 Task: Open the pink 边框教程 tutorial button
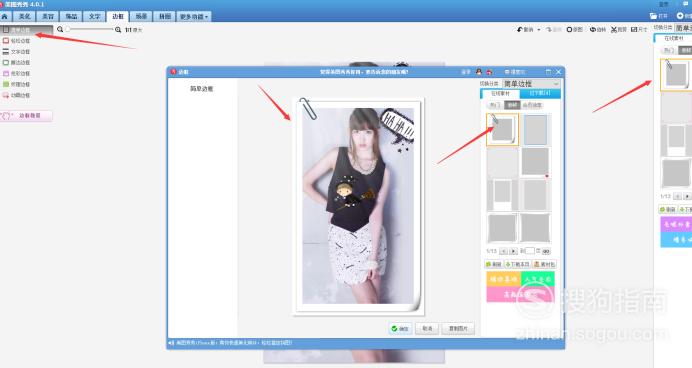[x=26, y=116]
